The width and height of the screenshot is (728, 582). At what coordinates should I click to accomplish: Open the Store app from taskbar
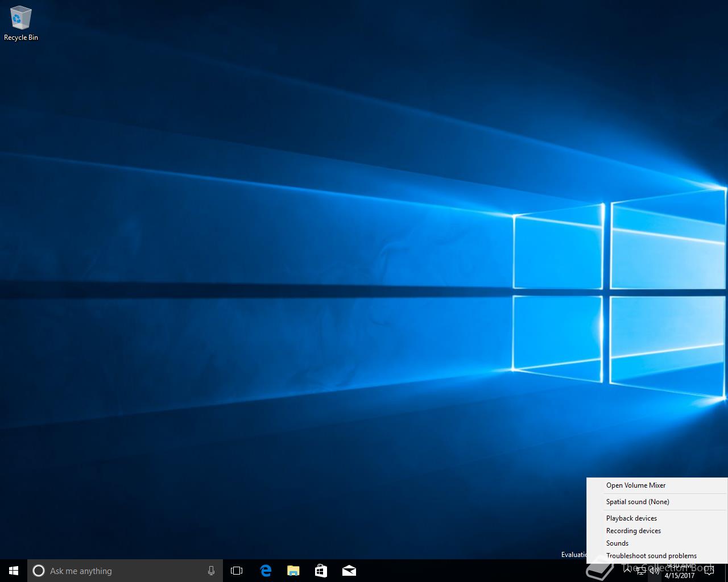(321, 571)
